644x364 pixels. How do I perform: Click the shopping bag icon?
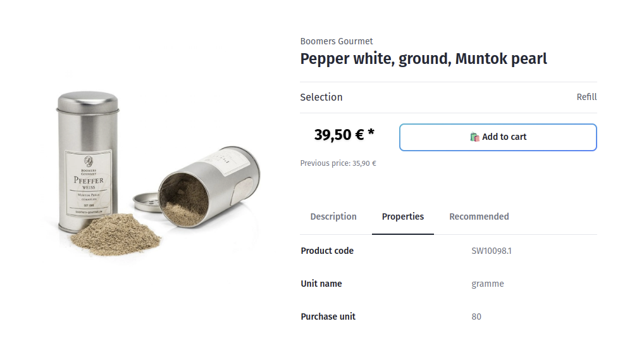pyautogui.click(x=474, y=137)
